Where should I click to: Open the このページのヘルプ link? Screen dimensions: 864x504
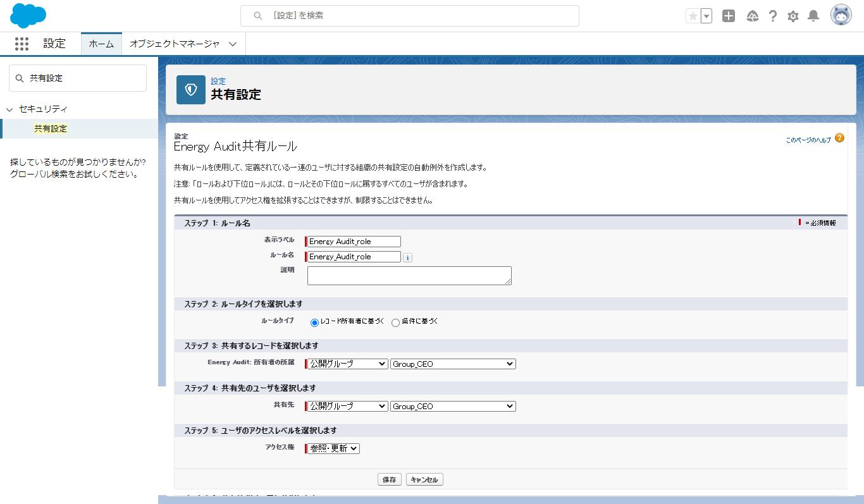click(x=808, y=140)
